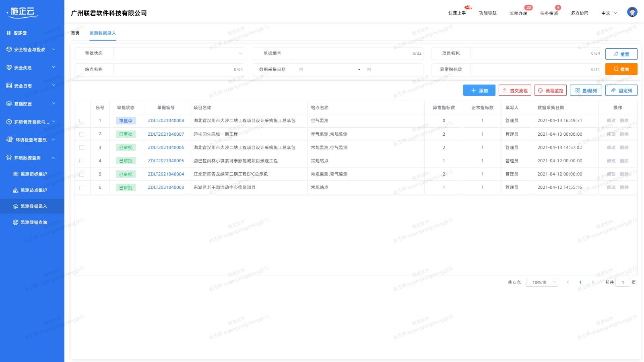Switch to the 监测数据录入 tab
644x362 pixels.
(103, 33)
